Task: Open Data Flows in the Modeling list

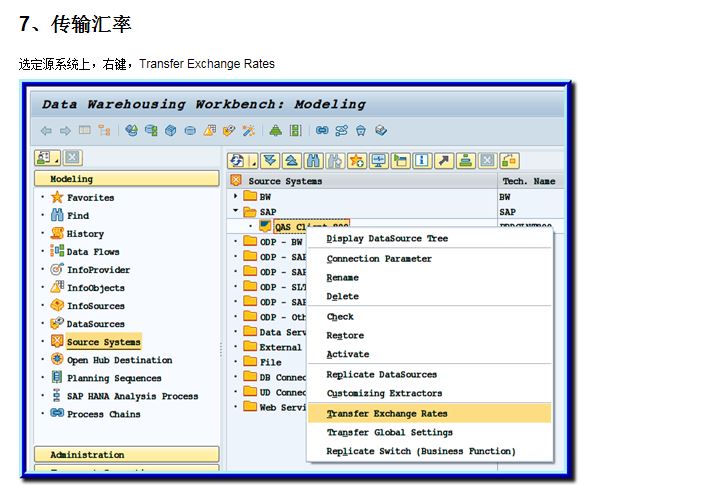Action: [x=93, y=252]
